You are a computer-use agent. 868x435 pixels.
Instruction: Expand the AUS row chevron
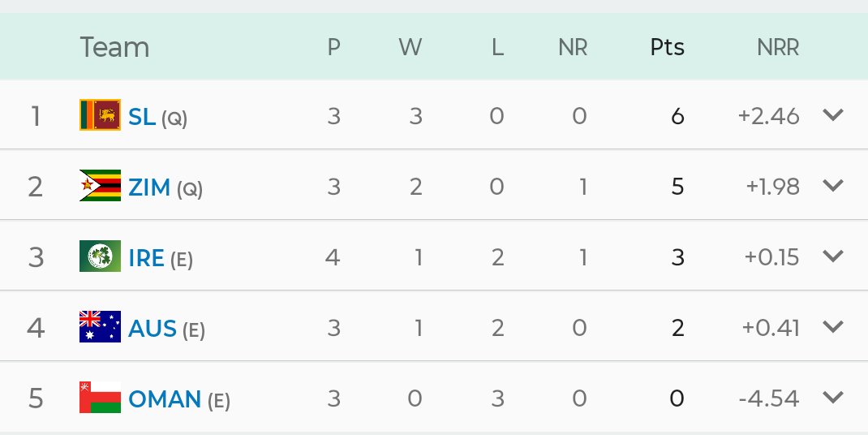click(833, 327)
